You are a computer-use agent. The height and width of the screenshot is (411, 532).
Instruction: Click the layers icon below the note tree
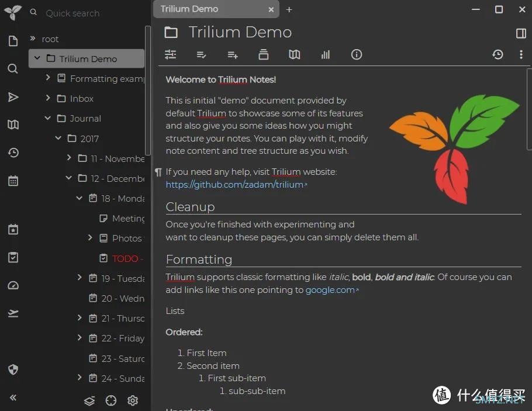[89, 401]
